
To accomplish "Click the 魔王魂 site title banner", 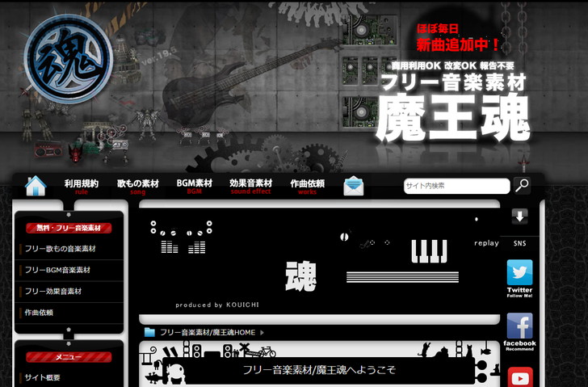I will click(453, 117).
